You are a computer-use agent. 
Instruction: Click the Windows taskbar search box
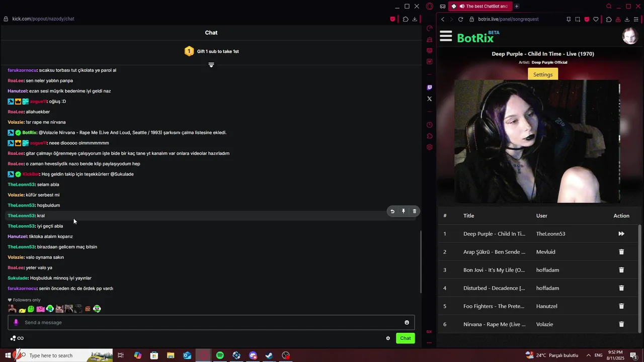click(64, 355)
